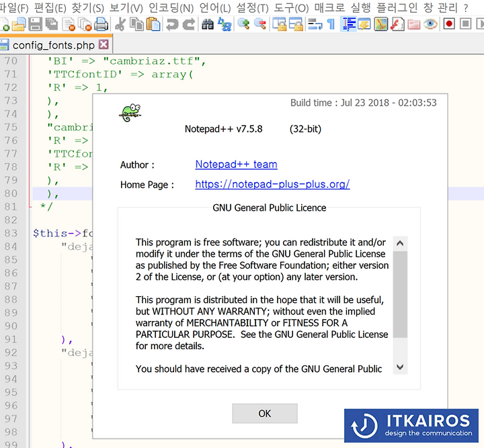Open the 인코딩(N) menu
Viewport: 484px width, 448px height.
[171, 7]
